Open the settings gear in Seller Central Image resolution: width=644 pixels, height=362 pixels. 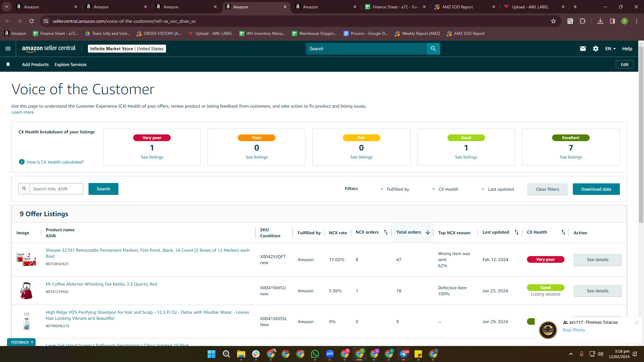point(596,49)
